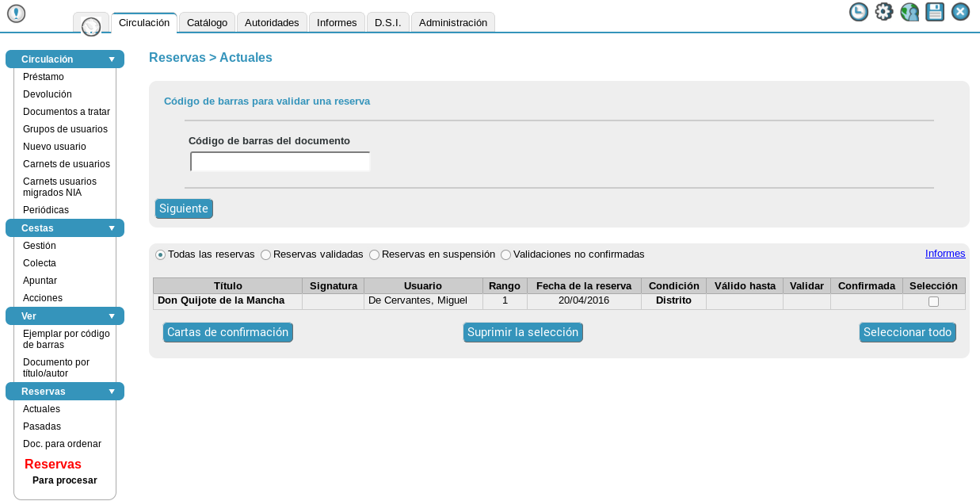Viewport: 980px width, 501px height.
Task: Click the exclamation alert icon
Action: tap(16, 13)
